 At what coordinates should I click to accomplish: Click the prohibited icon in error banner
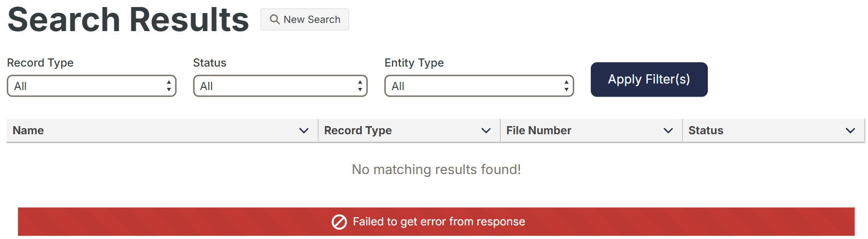coord(339,222)
